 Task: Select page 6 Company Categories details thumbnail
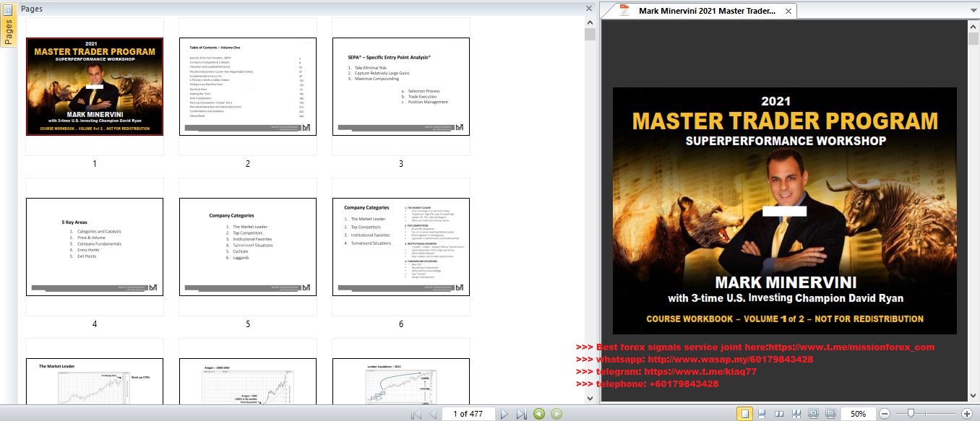pos(401,247)
